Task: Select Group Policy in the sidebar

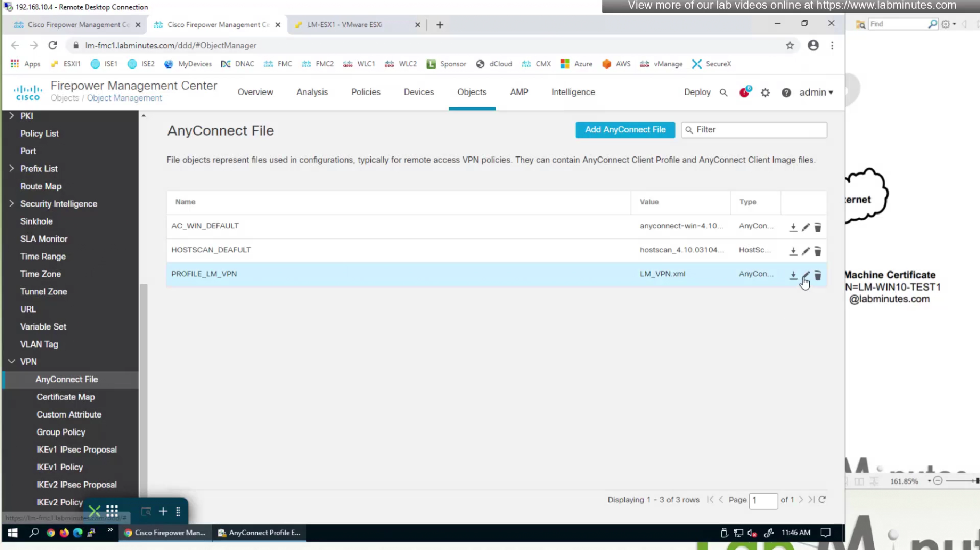Action: [x=61, y=432]
